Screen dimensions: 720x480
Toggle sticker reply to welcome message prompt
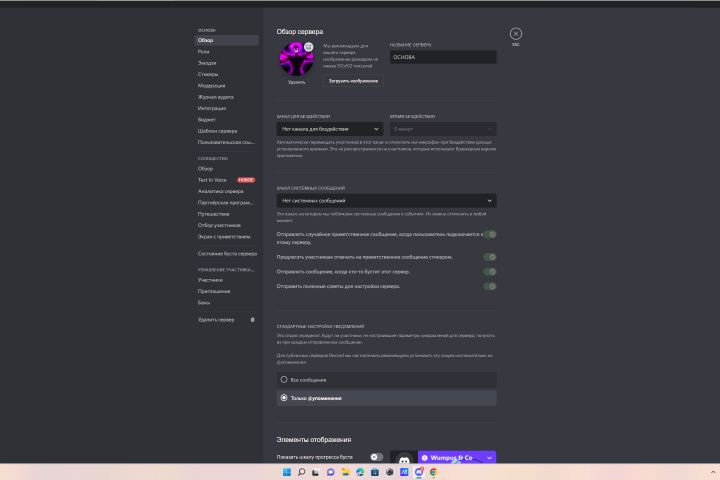pos(490,257)
